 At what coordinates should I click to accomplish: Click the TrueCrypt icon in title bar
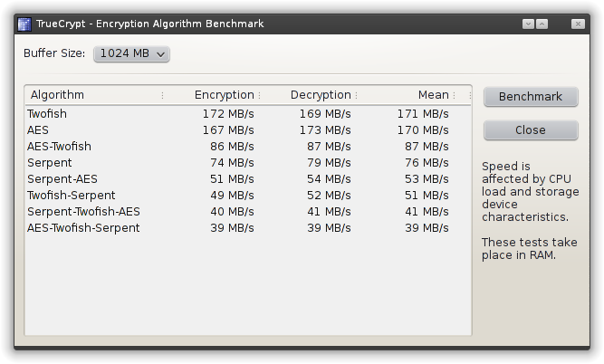(24, 24)
